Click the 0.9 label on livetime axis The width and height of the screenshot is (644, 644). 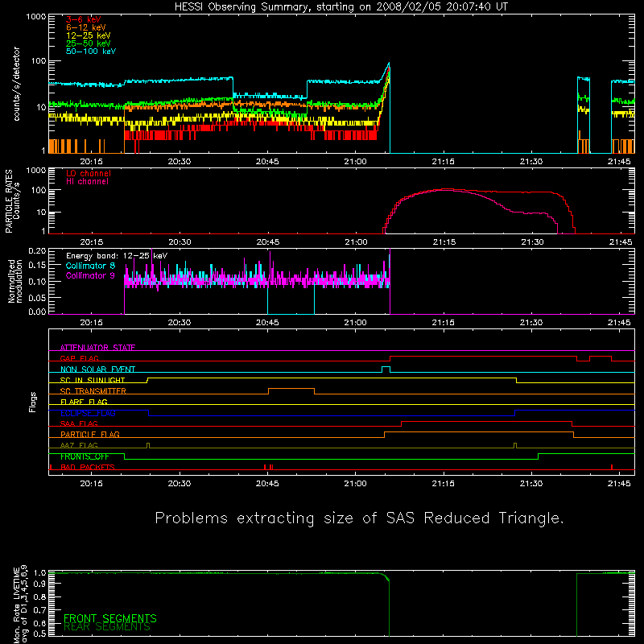(x=39, y=583)
